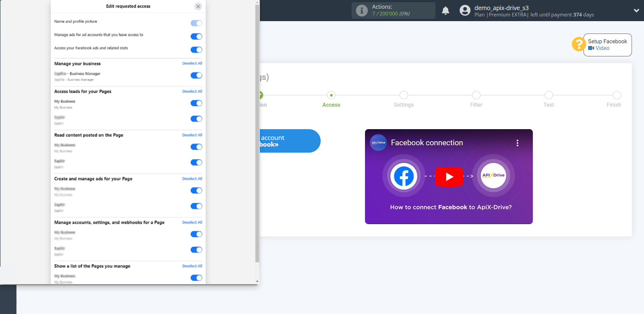Click the 'Facebook connection' video title
The height and width of the screenshot is (314, 644).
[x=427, y=143]
